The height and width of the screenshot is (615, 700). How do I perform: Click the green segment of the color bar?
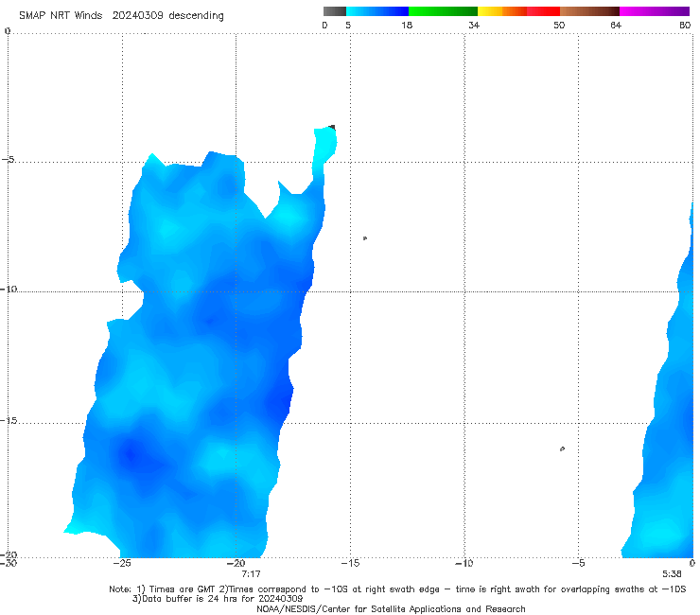click(443, 11)
